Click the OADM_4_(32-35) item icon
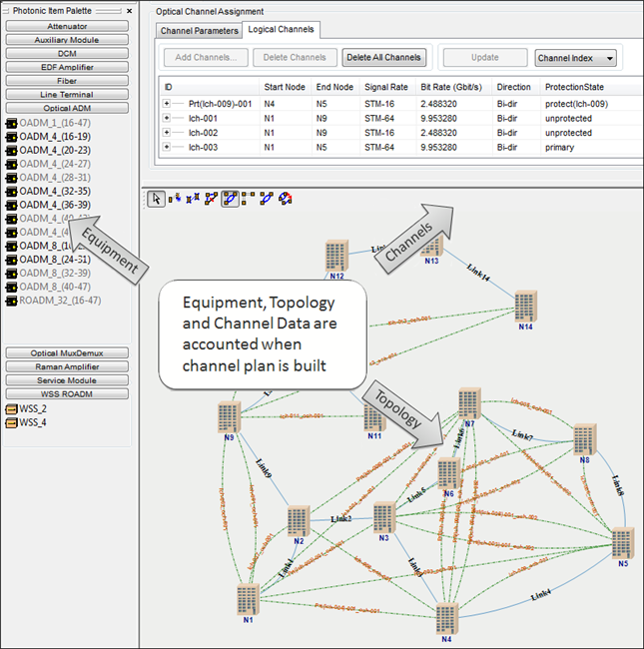This screenshot has height=649, width=644. [12, 192]
